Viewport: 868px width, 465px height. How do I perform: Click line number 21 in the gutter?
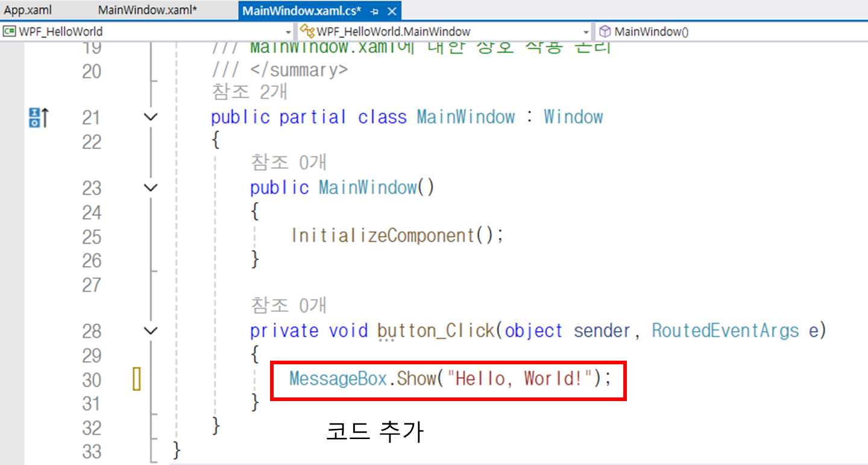pyautogui.click(x=92, y=117)
